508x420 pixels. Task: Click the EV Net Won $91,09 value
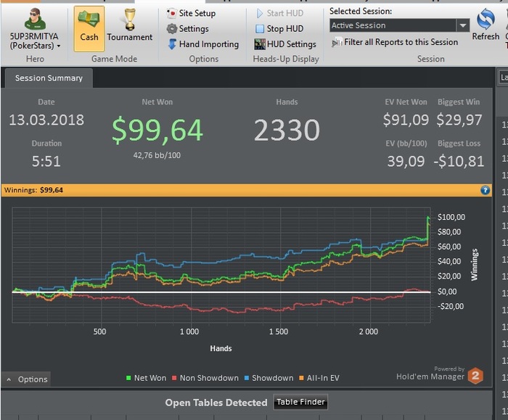point(406,120)
